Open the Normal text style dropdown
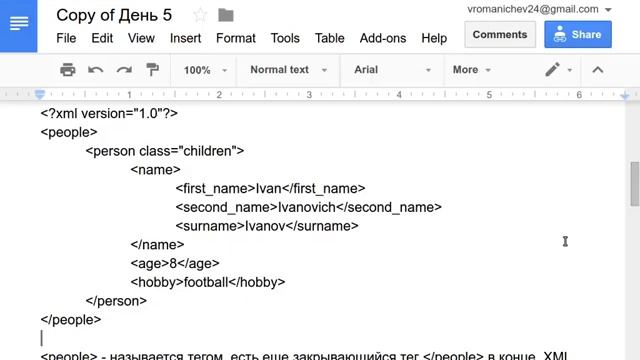The height and width of the screenshot is (360, 640). [x=288, y=70]
